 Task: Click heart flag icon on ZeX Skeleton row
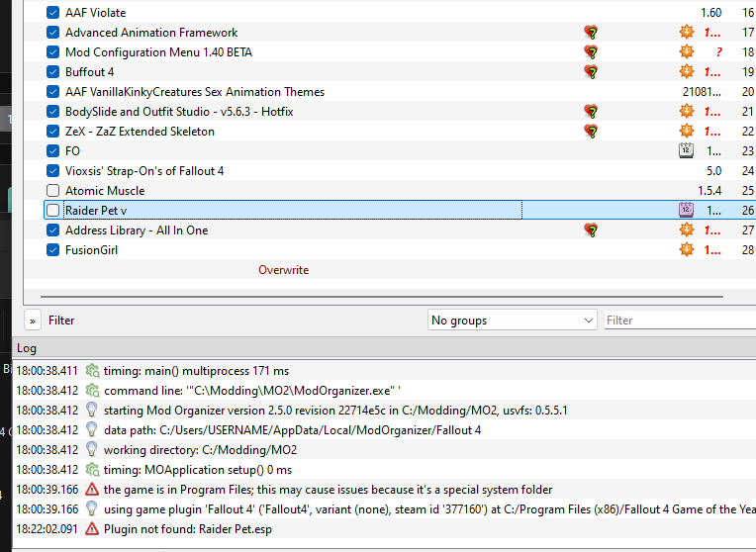[591, 132]
